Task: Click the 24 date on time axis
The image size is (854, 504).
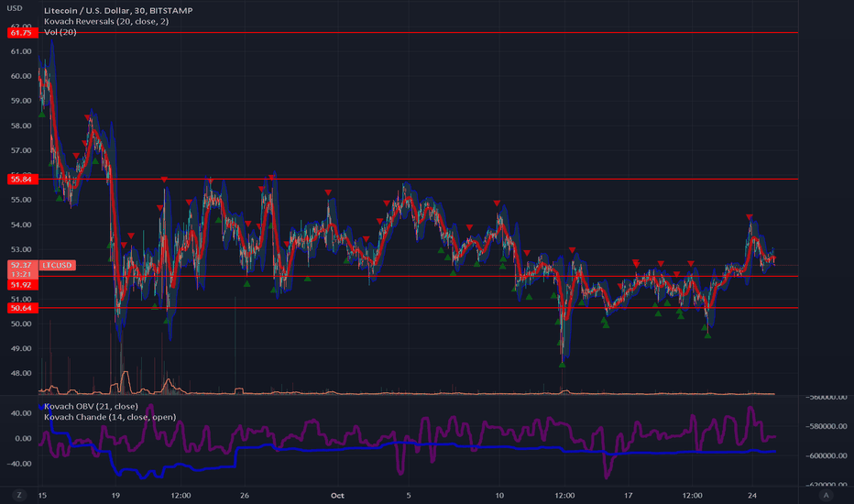Action: [x=752, y=495]
